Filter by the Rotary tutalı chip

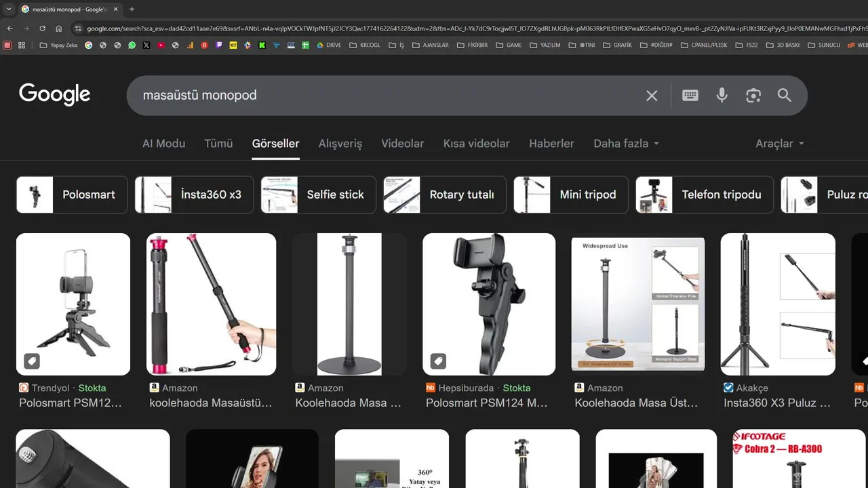[x=445, y=195]
